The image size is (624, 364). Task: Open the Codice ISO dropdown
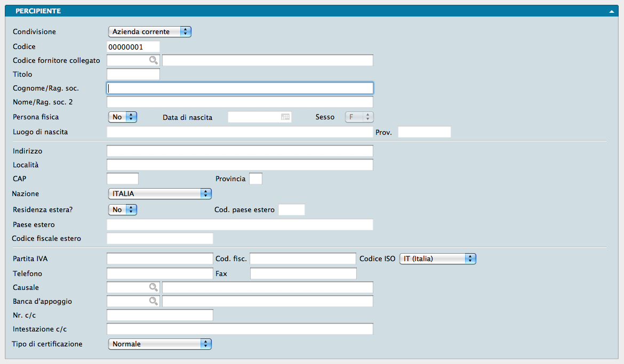click(x=437, y=259)
